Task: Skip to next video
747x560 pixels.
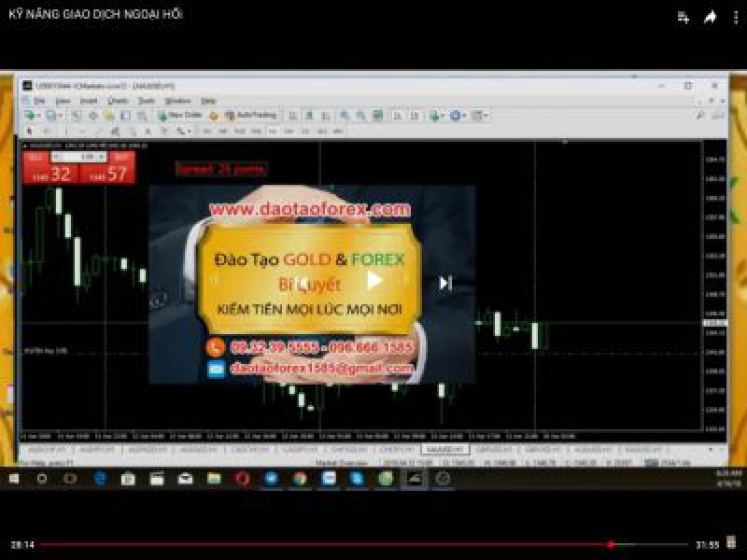Action: [445, 284]
